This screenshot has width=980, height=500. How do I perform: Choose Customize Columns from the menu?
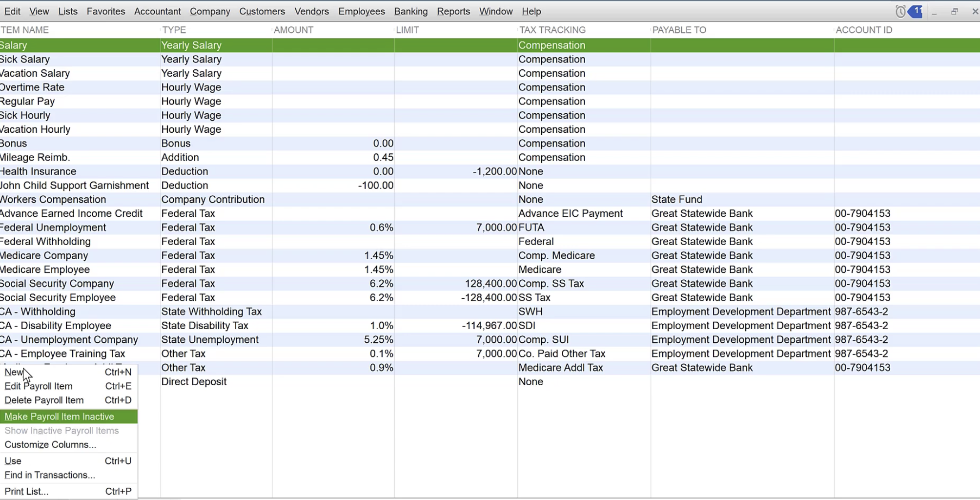(50, 445)
